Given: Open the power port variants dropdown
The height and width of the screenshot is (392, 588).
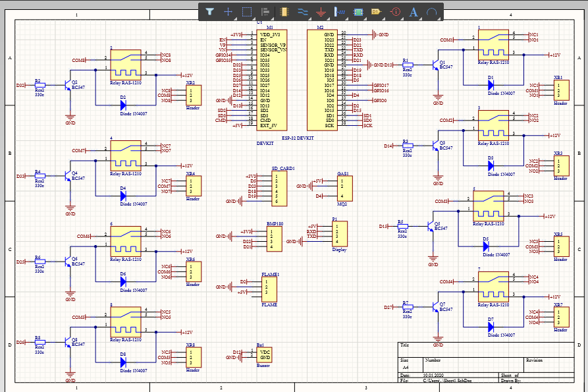Looking at the screenshot, I should 327,18.
